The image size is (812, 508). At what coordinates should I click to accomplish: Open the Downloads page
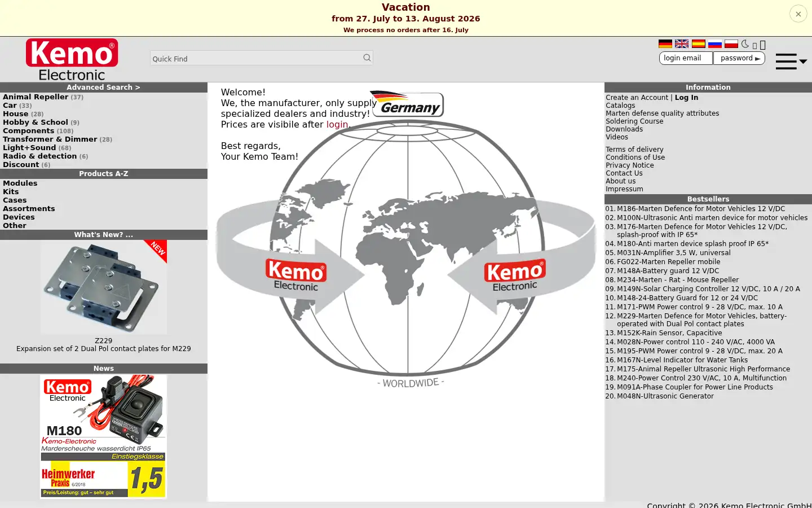pyautogui.click(x=624, y=129)
